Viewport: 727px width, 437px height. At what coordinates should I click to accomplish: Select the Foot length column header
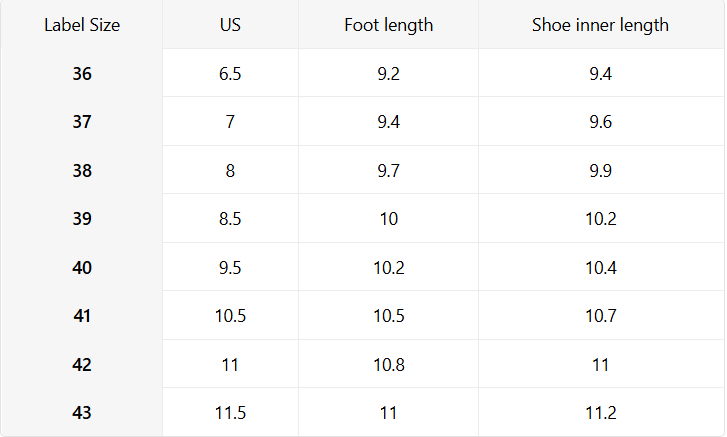coord(388,25)
